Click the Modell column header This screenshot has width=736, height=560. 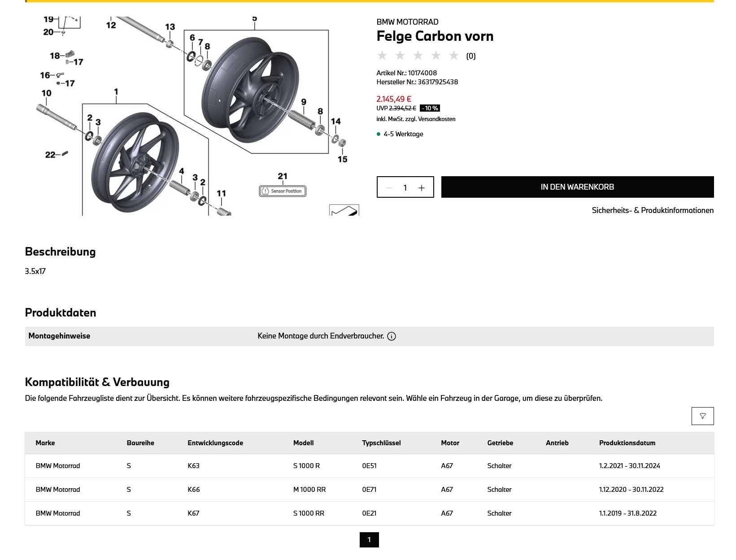click(x=303, y=443)
